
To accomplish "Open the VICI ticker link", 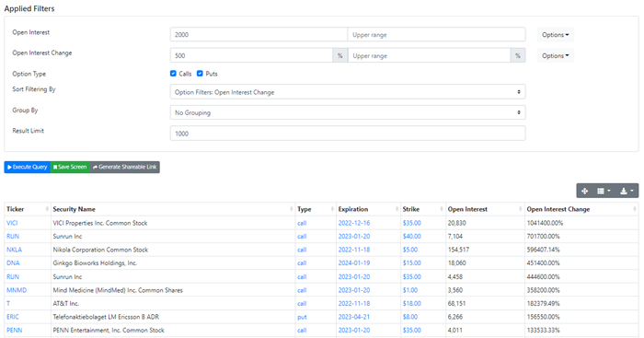I will 12,223.
